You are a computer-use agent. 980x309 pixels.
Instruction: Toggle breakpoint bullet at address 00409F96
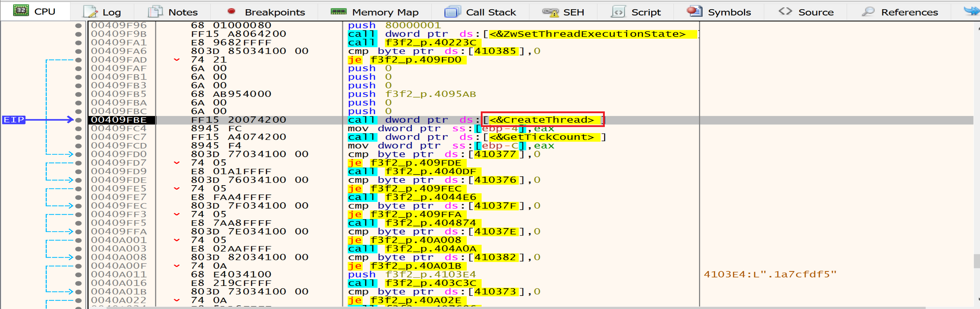pos(78,26)
